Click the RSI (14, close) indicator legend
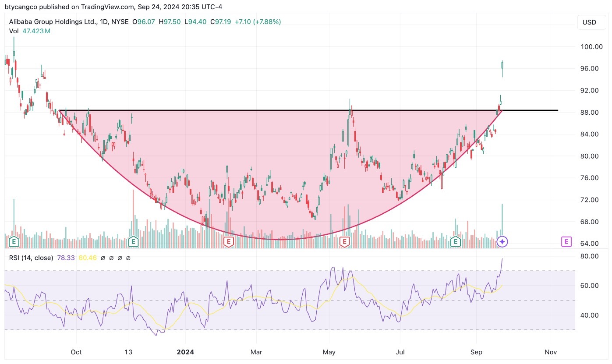This screenshot has height=364, width=612. point(31,258)
